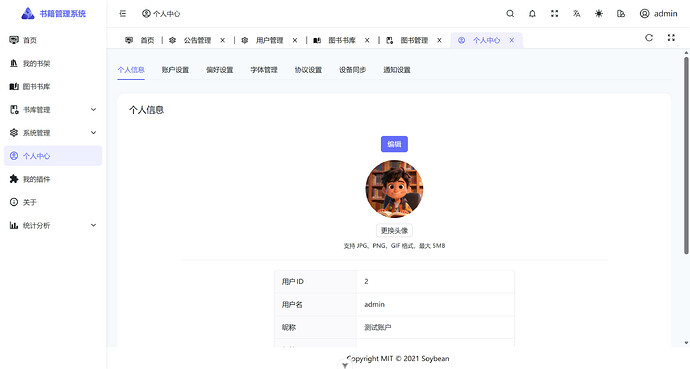Select 个人中心 in the sidebar
This screenshot has width=690, height=369.
click(53, 156)
